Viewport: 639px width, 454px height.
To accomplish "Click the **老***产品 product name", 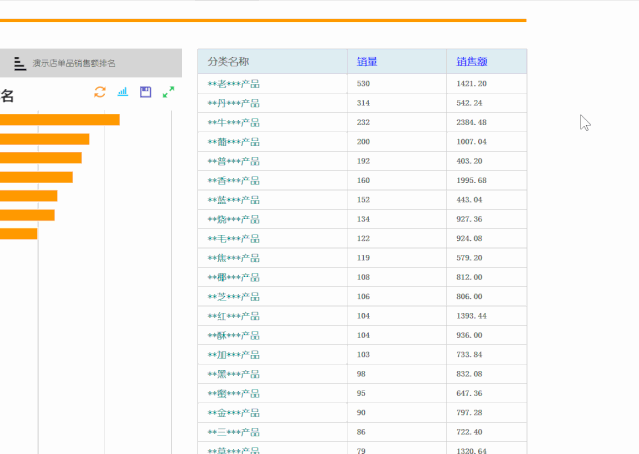I will 233,84.
